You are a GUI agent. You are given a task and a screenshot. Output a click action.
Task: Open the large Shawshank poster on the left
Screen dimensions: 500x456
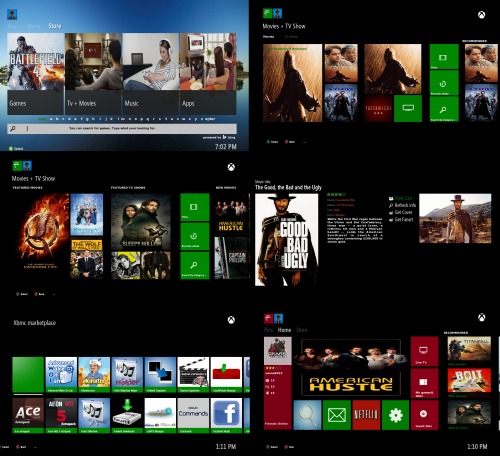pyautogui.click(x=292, y=83)
